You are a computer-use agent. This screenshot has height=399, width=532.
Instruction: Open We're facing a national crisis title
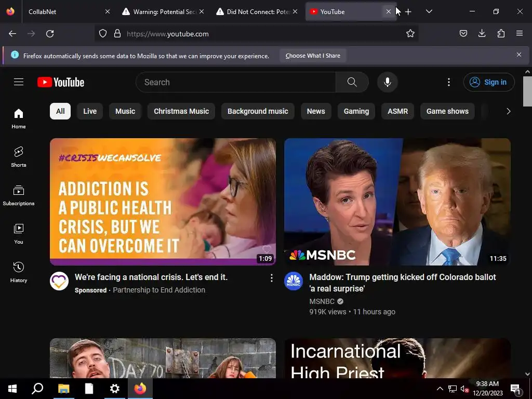[151, 277]
